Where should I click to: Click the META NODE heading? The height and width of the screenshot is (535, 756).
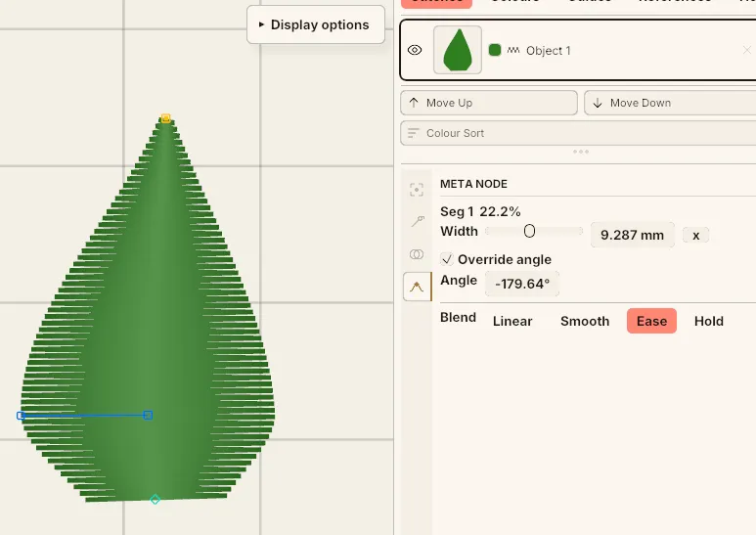click(x=473, y=184)
